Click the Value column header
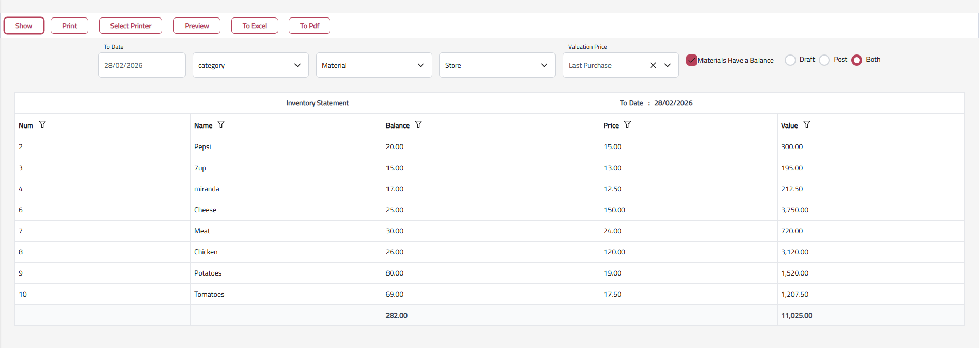Viewport: 980px width, 348px height. click(789, 125)
